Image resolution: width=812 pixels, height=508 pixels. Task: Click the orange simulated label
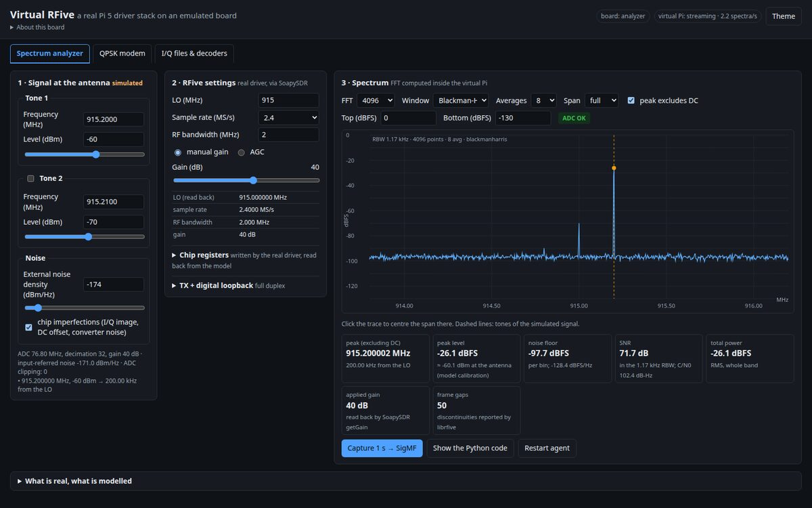(127, 83)
